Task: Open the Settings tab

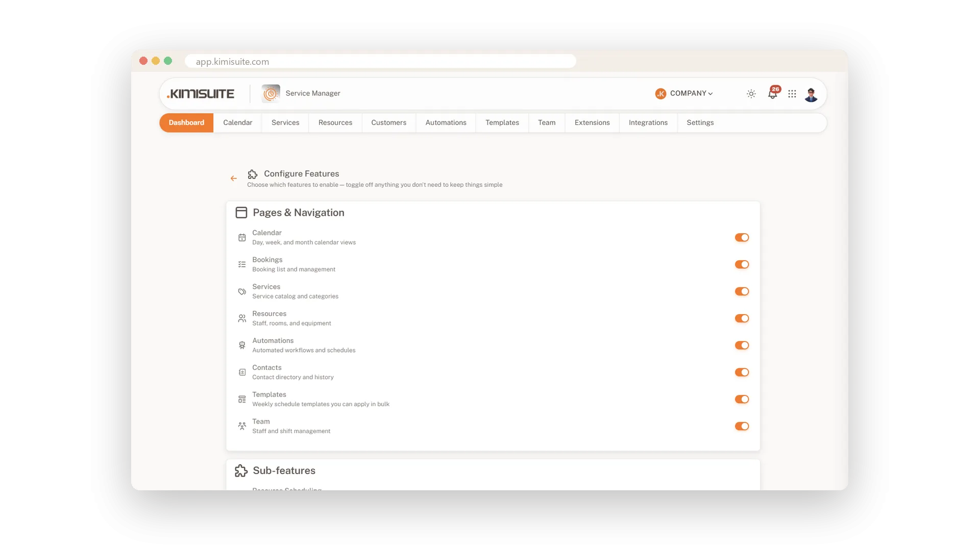Action: coord(700,123)
